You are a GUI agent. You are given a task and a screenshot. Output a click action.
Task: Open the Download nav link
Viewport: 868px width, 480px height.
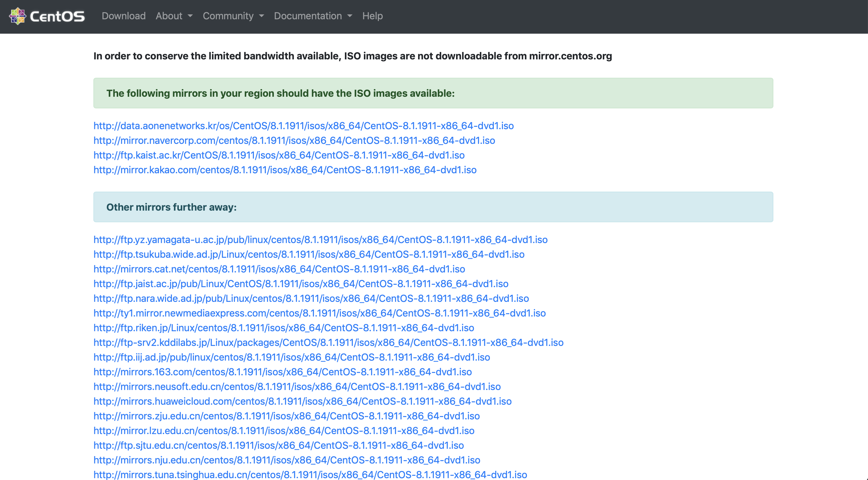[x=123, y=16]
